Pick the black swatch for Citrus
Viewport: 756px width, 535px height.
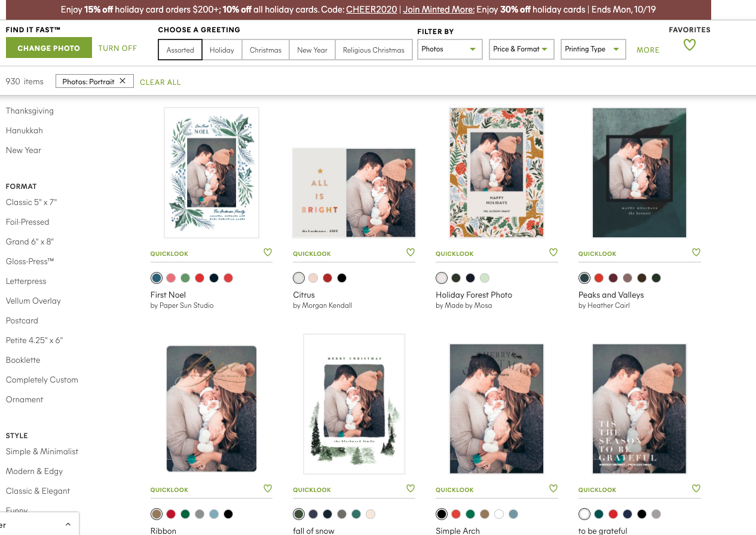[x=342, y=278]
